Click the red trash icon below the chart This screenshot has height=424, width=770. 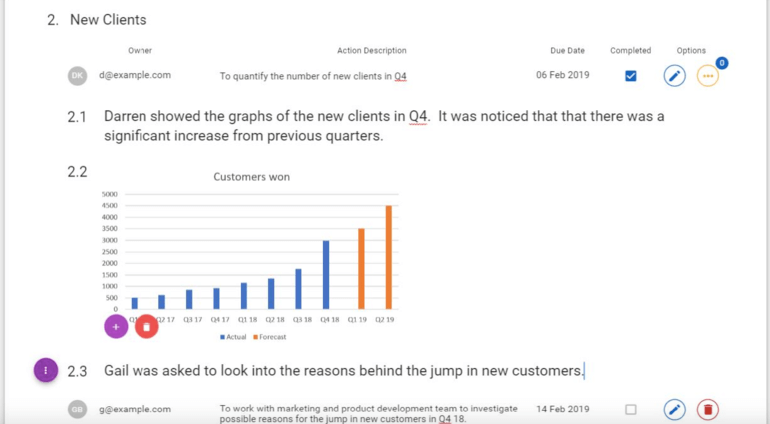[x=146, y=327]
